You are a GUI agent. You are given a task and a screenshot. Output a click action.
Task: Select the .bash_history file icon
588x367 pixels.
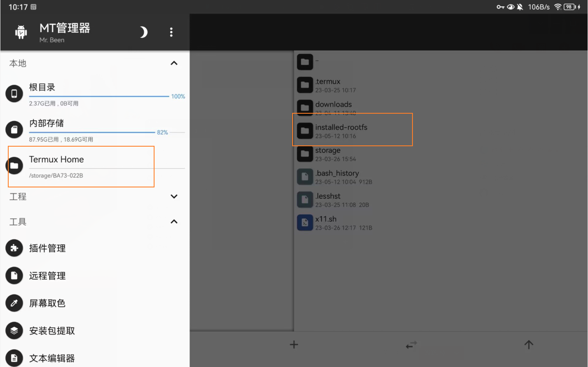[305, 177]
